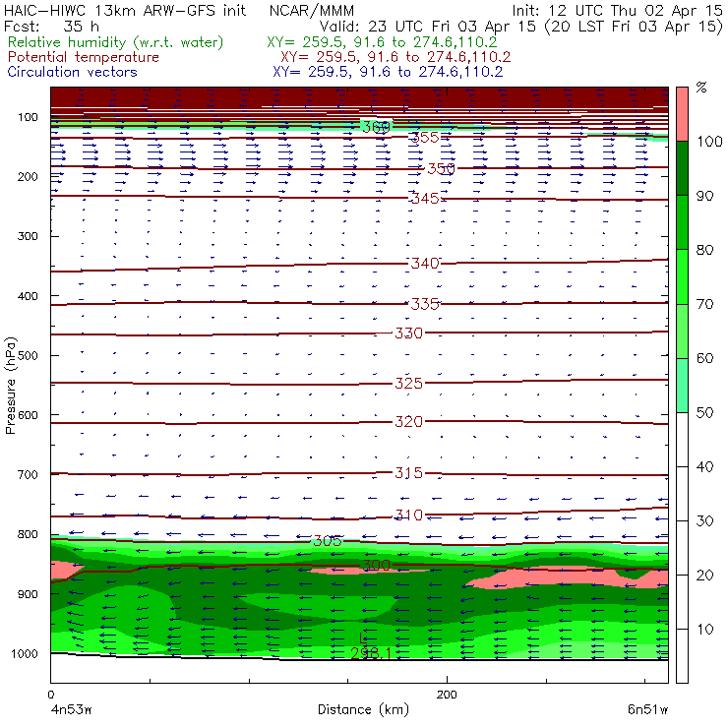728x728 pixels.
Task: Click 'Relative humidity (w.r.t. water)' legend label
Action: (116, 42)
